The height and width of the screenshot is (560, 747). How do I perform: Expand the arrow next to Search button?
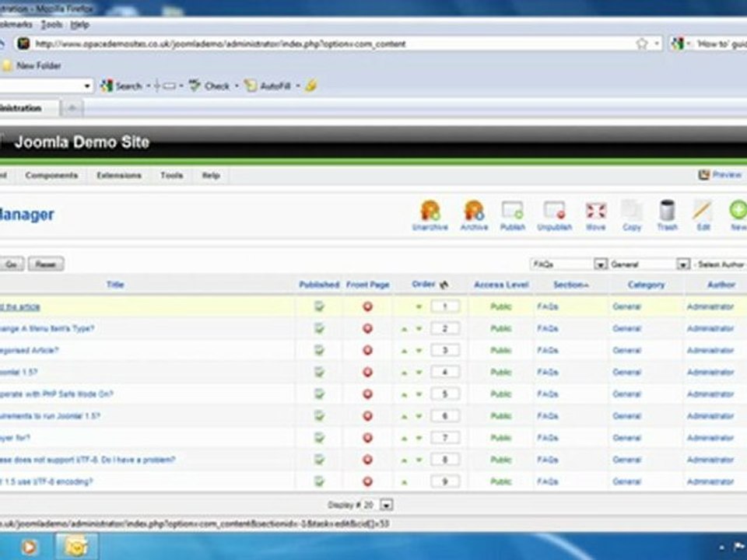148,86
